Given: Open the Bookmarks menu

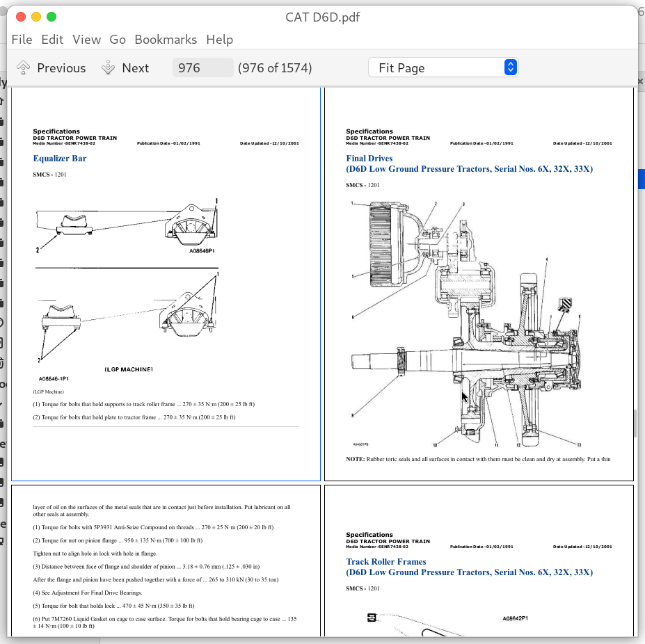Looking at the screenshot, I should point(166,40).
